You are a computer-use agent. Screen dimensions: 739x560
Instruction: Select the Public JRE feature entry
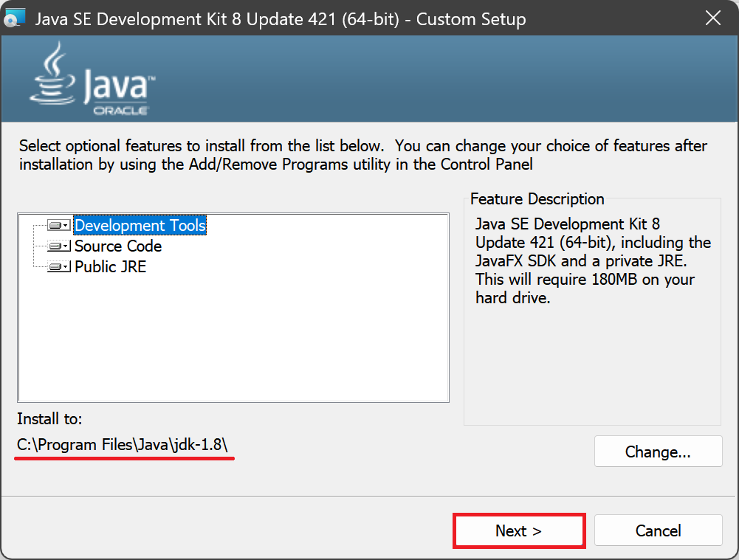[111, 266]
